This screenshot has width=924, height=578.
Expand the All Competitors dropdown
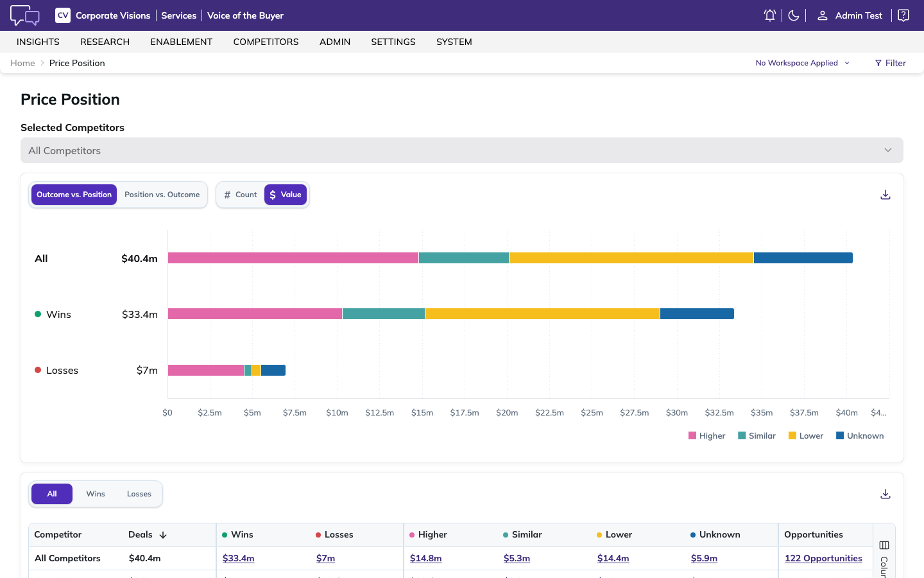coord(462,150)
